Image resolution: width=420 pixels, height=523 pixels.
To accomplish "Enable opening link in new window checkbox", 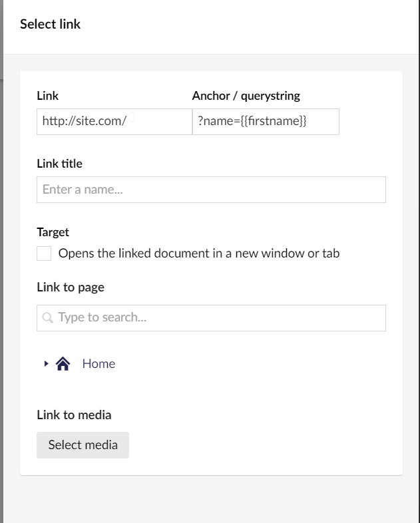I will tap(44, 254).
